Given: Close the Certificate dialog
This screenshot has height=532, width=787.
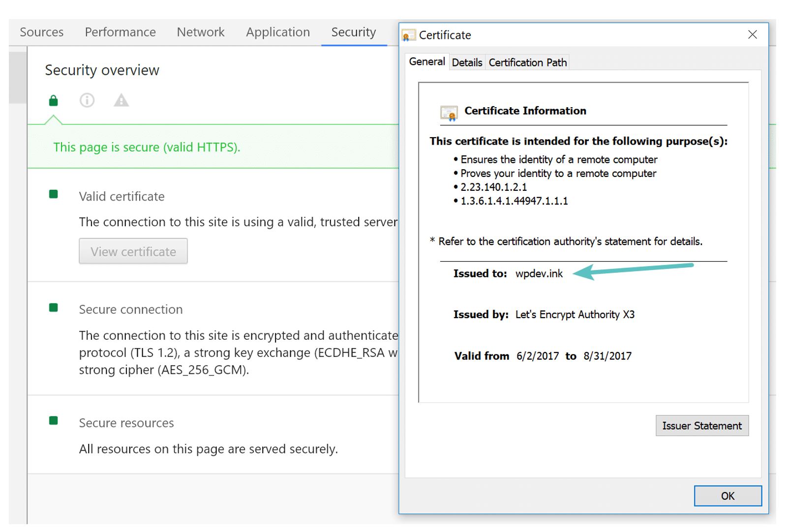Looking at the screenshot, I should 753,34.
